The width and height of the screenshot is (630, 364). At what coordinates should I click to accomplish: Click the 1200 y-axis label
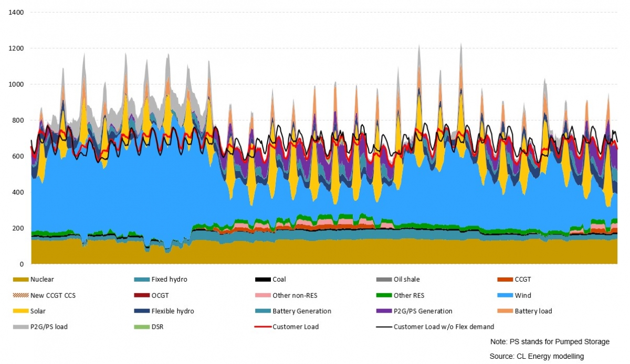point(16,48)
